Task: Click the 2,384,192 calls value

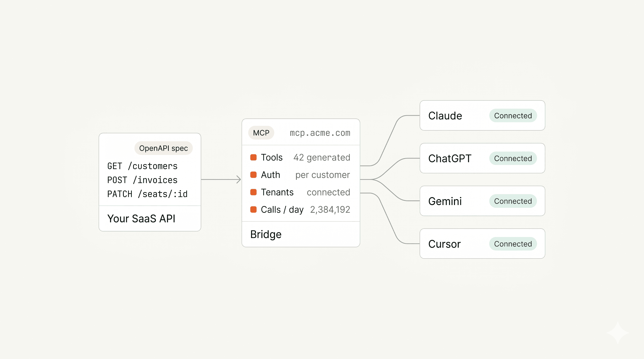Action: pos(330,210)
